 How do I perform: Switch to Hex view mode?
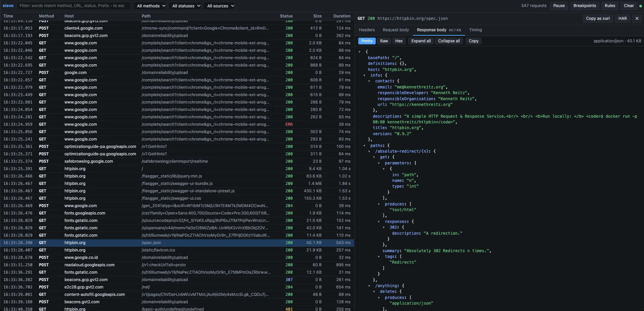pyautogui.click(x=399, y=41)
